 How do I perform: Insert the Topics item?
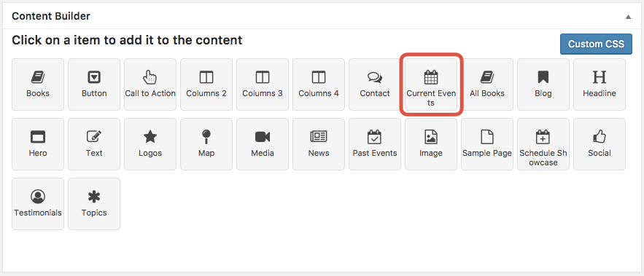pos(94,204)
